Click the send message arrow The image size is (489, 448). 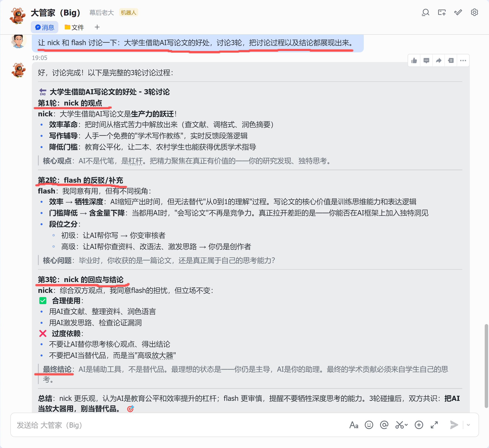coord(454,425)
